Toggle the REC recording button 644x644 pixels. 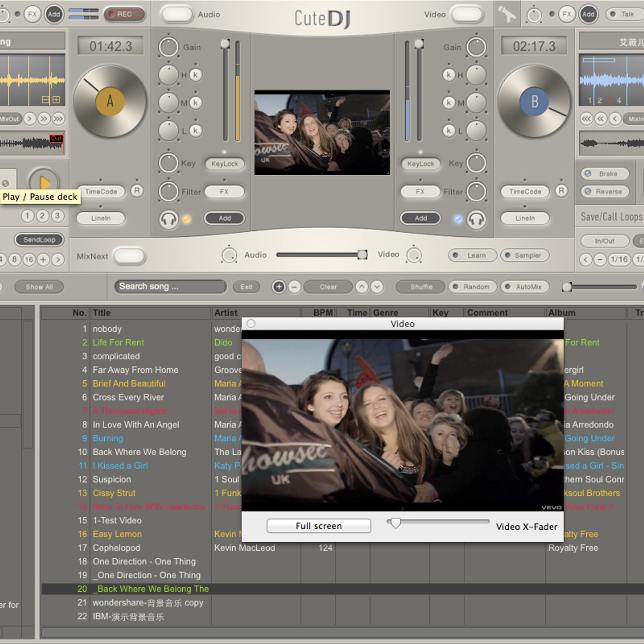click(124, 14)
